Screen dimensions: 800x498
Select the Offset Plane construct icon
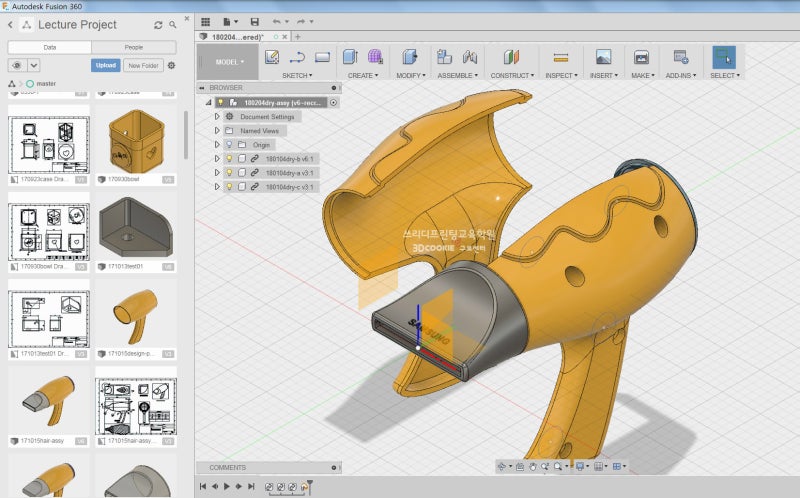click(x=511, y=57)
